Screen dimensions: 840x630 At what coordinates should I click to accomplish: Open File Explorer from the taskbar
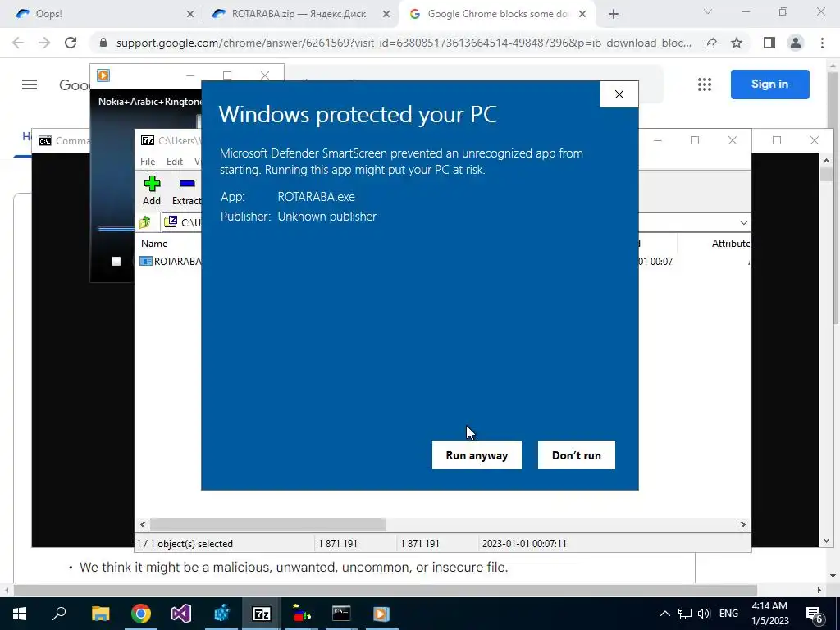[100, 614]
